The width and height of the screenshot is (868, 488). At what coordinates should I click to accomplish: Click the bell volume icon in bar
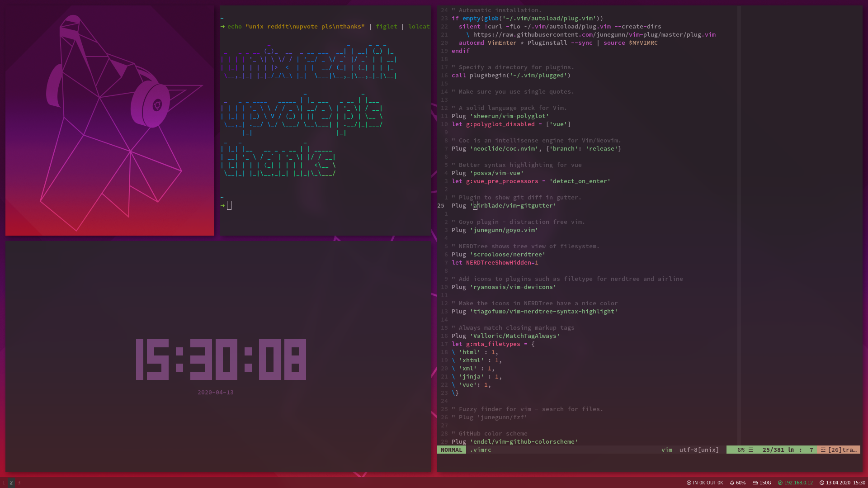pos(732,483)
